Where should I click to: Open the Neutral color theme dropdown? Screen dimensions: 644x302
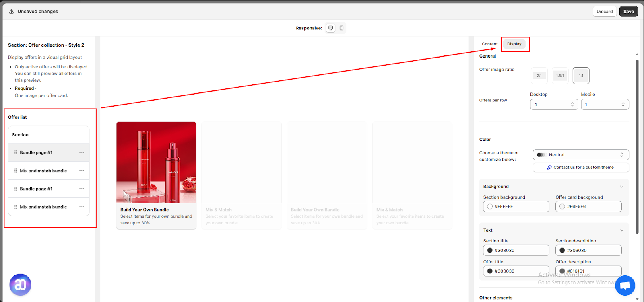point(581,155)
